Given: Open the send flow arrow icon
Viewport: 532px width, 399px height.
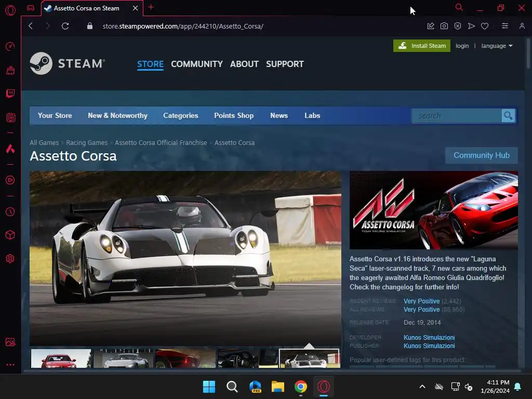Looking at the screenshot, I should pos(471,26).
